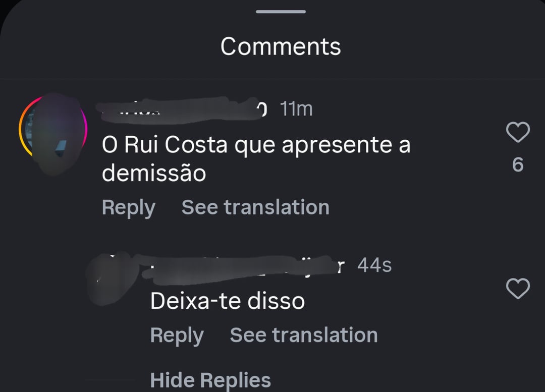Select the 44s timestamp on the reply
This screenshot has width=545, height=392.
pos(374,265)
